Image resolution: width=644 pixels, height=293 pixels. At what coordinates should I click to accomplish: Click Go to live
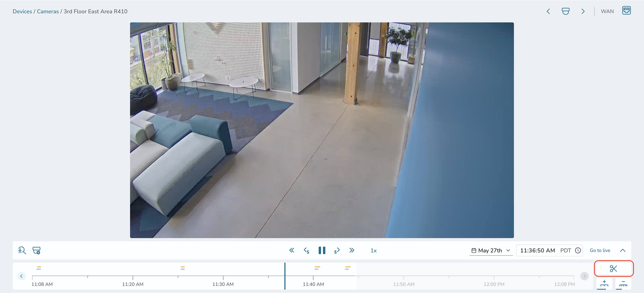pos(600,251)
